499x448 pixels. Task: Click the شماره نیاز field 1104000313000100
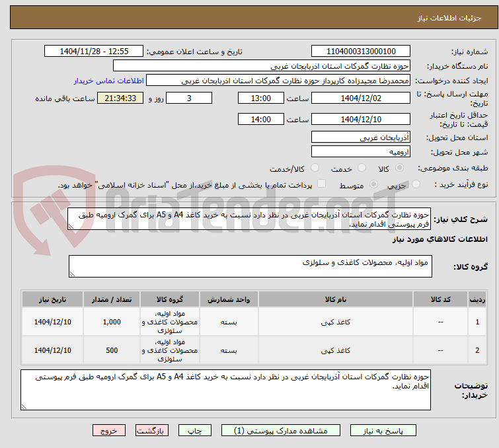point(361,52)
